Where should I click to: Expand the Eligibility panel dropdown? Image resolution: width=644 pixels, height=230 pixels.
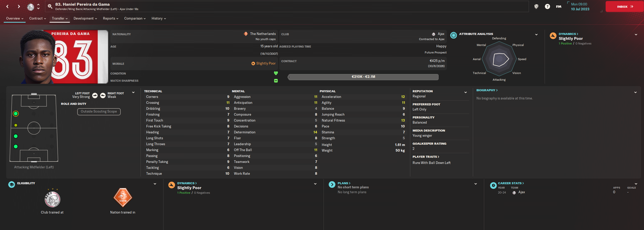pos(154,184)
